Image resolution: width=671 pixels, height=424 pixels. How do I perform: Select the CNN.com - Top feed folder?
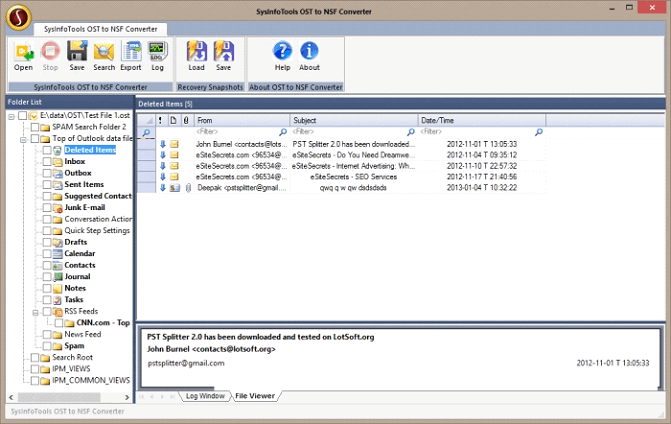pyautogui.click(x=103, y=323)
